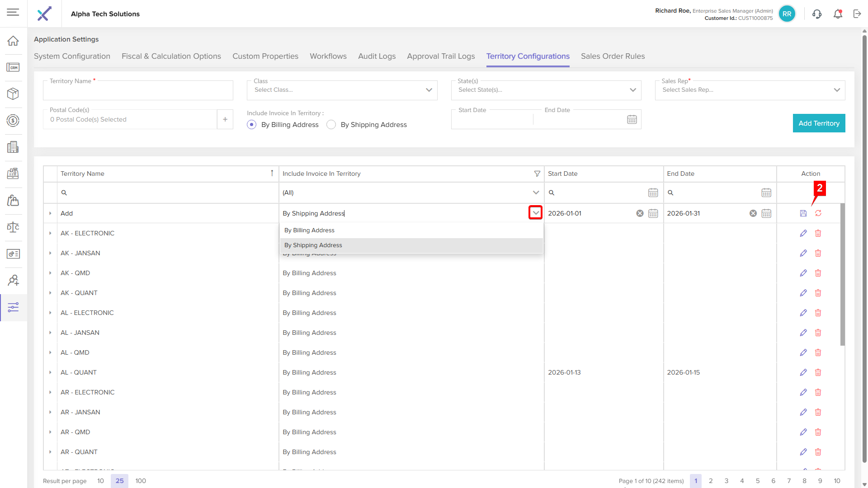Open the CRM sidebar icon
The image size is (868, 488).
tap(13, 67)
